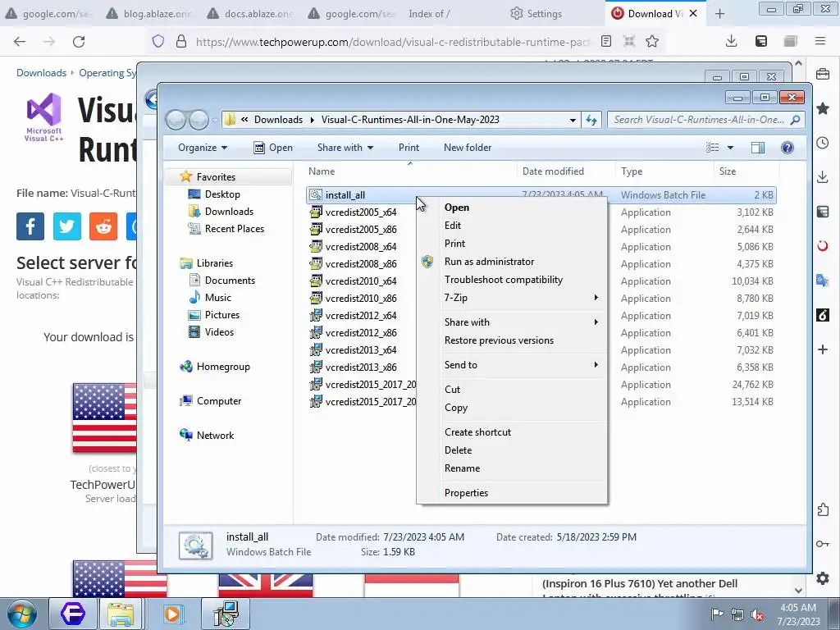Toggle reader view icon in address bar
The image size is (840, 630).
tap(606, 41)
